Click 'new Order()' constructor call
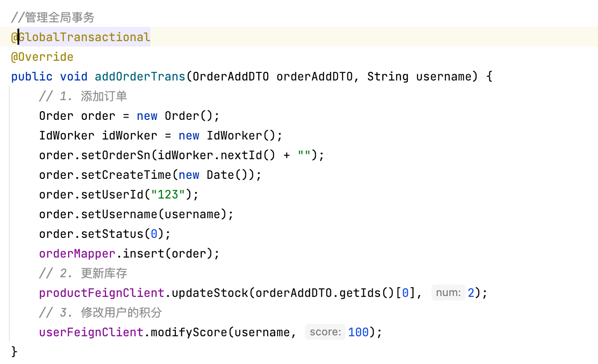 coord(175,116)
